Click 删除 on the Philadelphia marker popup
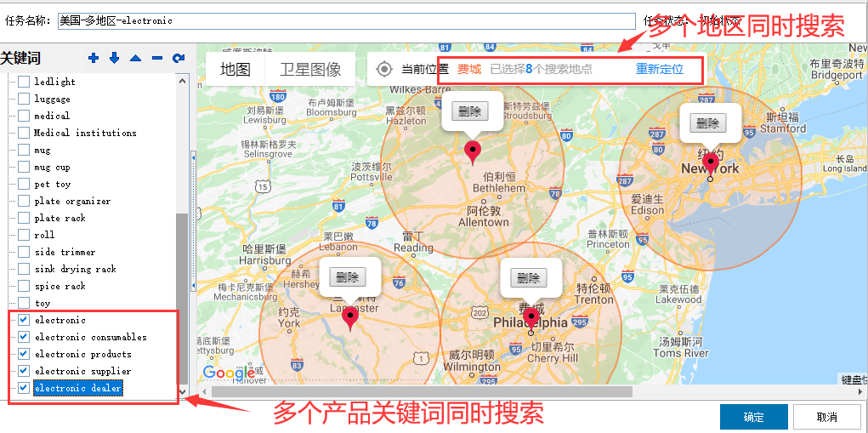The image size is (868, 433). pyautogui.click(x=529, y=278)
